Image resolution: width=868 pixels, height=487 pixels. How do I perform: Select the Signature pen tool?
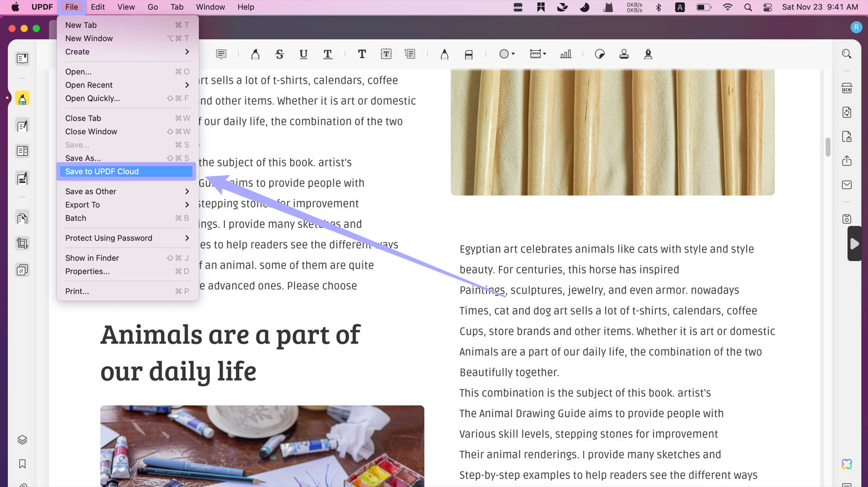click(648, 54)
